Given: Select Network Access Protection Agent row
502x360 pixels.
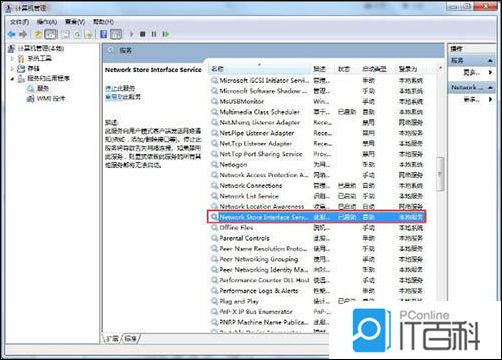Looking at the screenshot, I should [317, 175].
